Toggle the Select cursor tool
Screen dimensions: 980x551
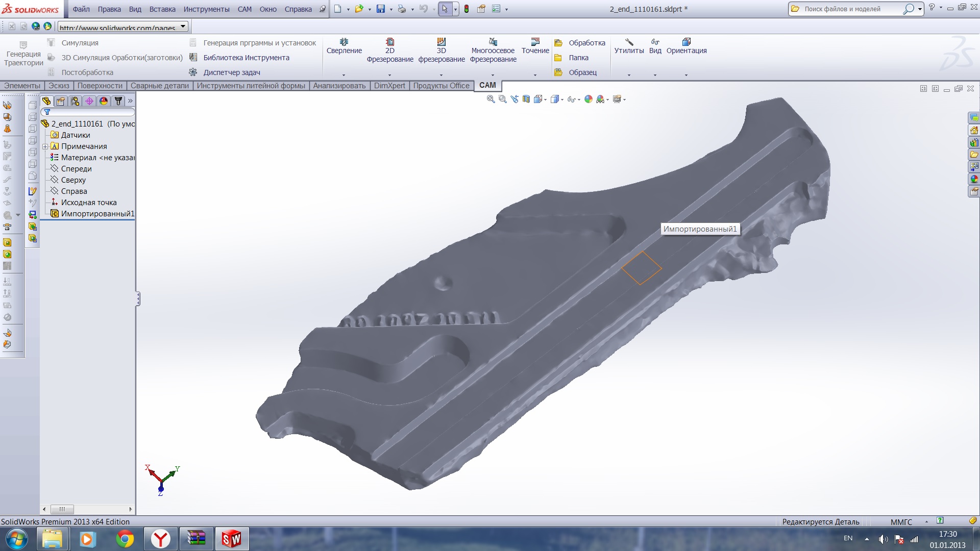click(x=445, y=9)
